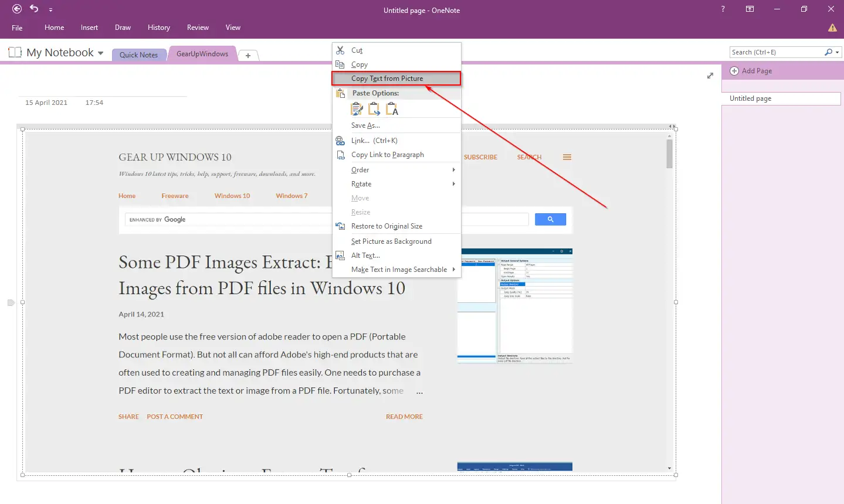Open the Review ribbon tab
This screenshot has width=844, height=504.
198,28
